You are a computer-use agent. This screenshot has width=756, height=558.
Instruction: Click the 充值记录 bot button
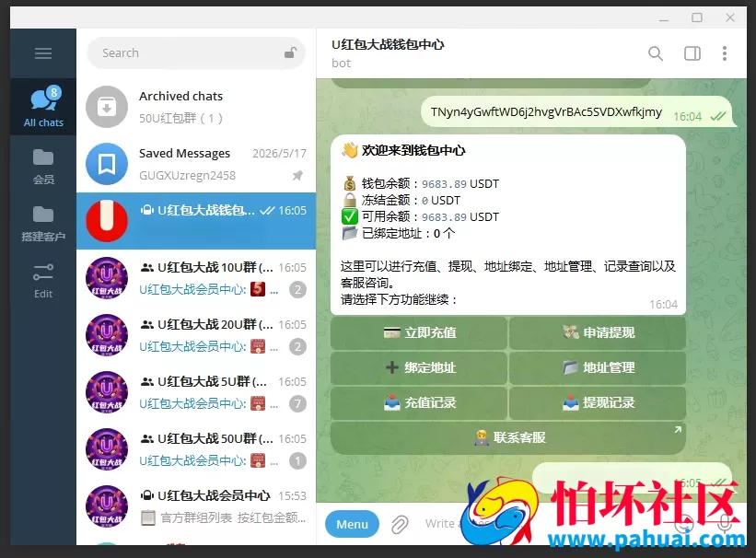pyautogui.click(x=419, y=402)
